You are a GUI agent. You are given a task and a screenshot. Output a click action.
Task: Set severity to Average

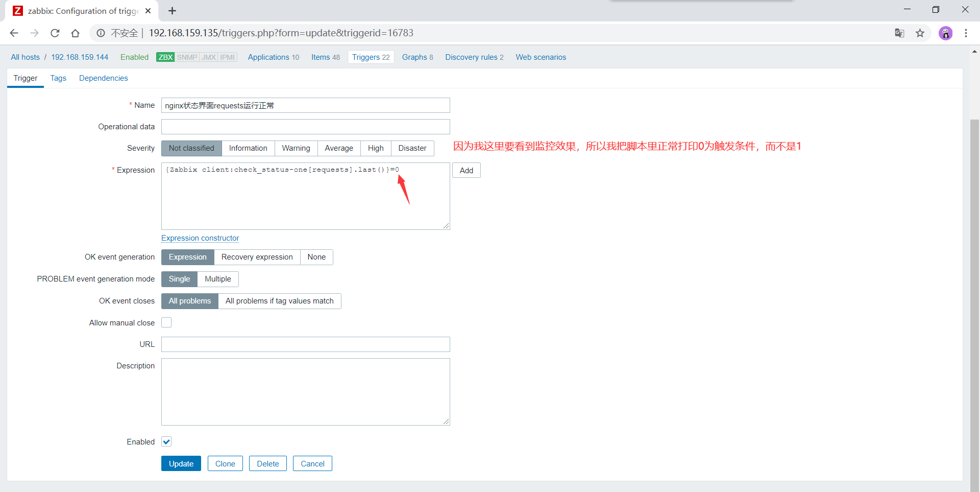[339, 148]
